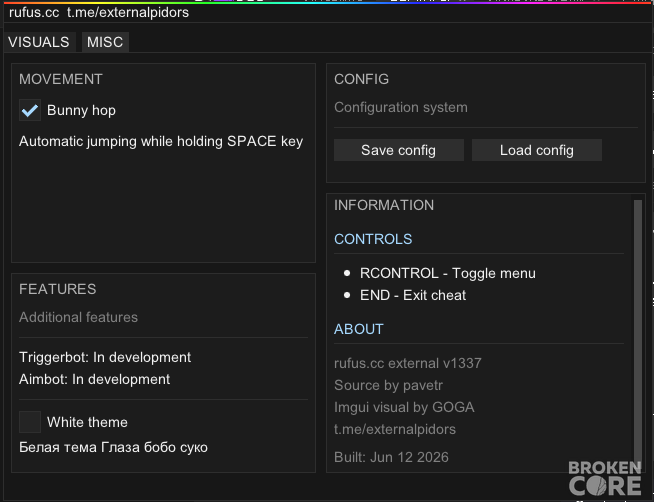The width and height of the screenshot is (654, 502).
Task: Click the 'rufus.cc external v1337' text
Action: (x=407, y=363)
